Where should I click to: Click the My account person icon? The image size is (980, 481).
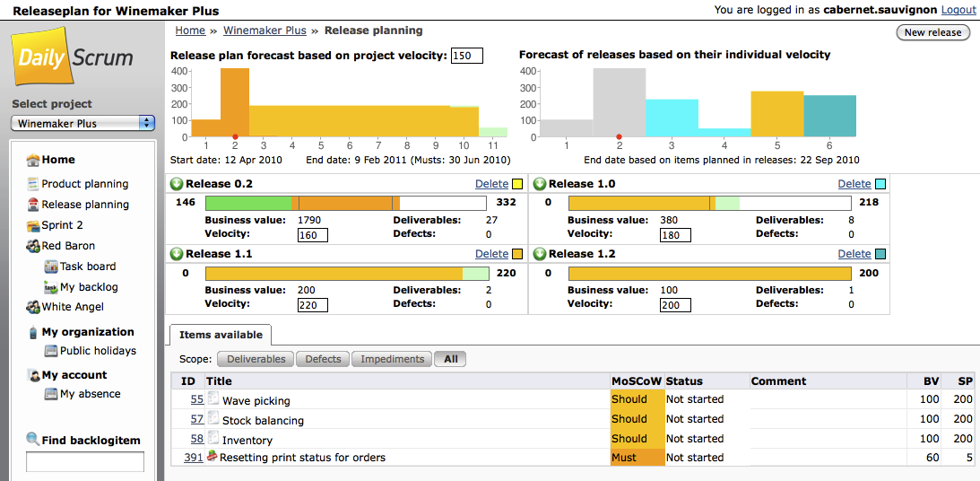33,375
